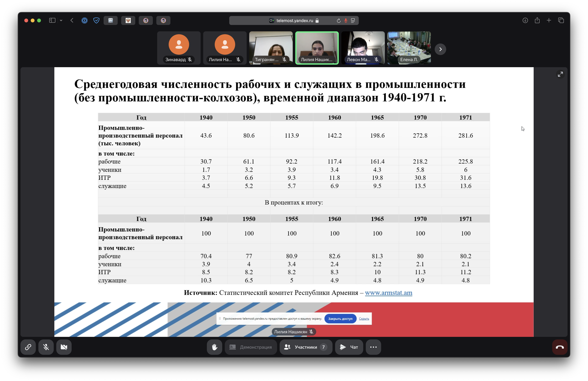
Task: Open a new tab with plus icon
Action: coord(549,20)
